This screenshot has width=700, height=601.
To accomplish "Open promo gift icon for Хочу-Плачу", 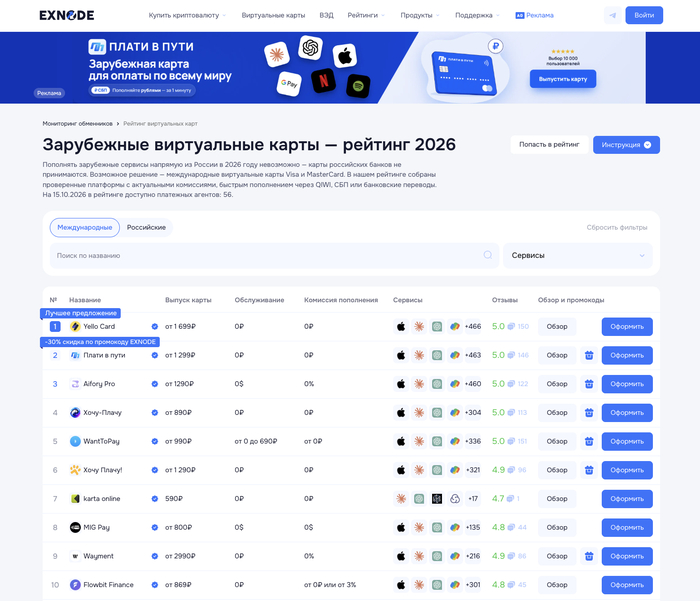I will click(x=589, y=413).
